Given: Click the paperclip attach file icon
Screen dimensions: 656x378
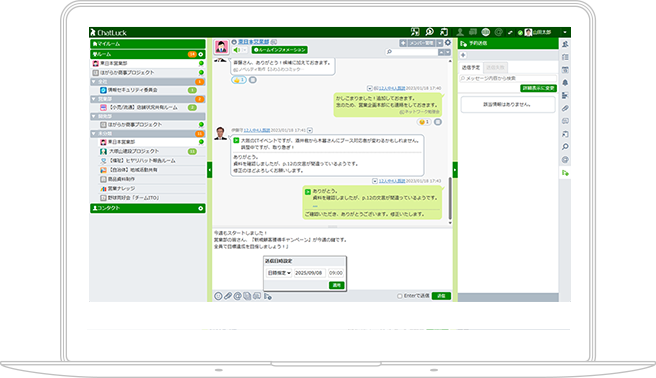Looking at the screenshot, I should tap(228, 296).
